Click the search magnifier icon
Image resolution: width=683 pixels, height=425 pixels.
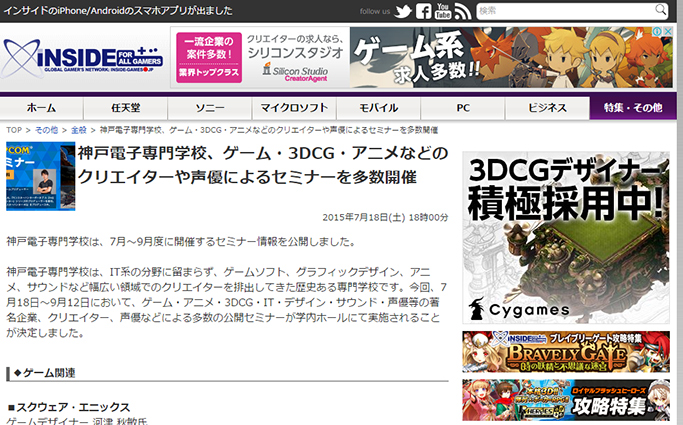pyautogui.click(x=660, y=10)
